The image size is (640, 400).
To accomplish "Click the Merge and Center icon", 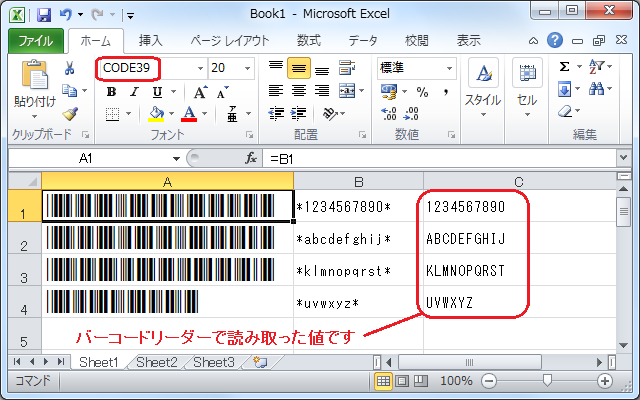I will 347,91.
